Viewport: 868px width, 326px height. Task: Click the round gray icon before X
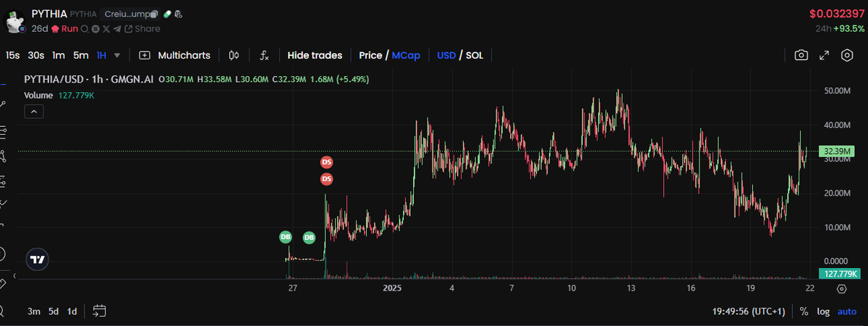pyautogui.click(x=95, y=28)
